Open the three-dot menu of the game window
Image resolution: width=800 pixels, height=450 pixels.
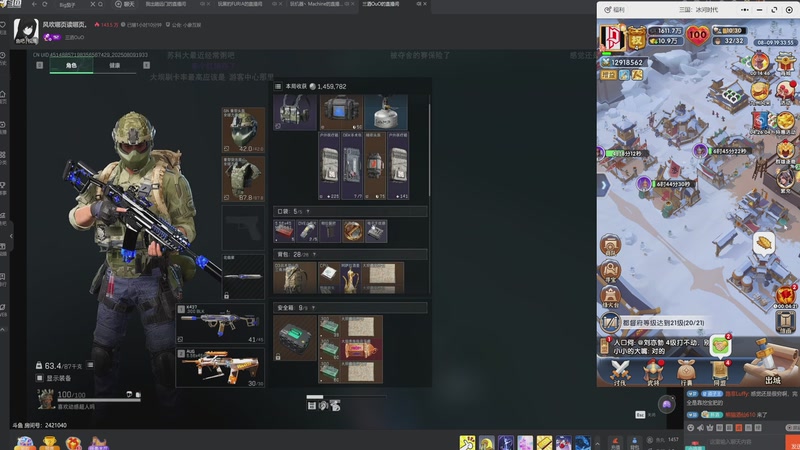745,10
